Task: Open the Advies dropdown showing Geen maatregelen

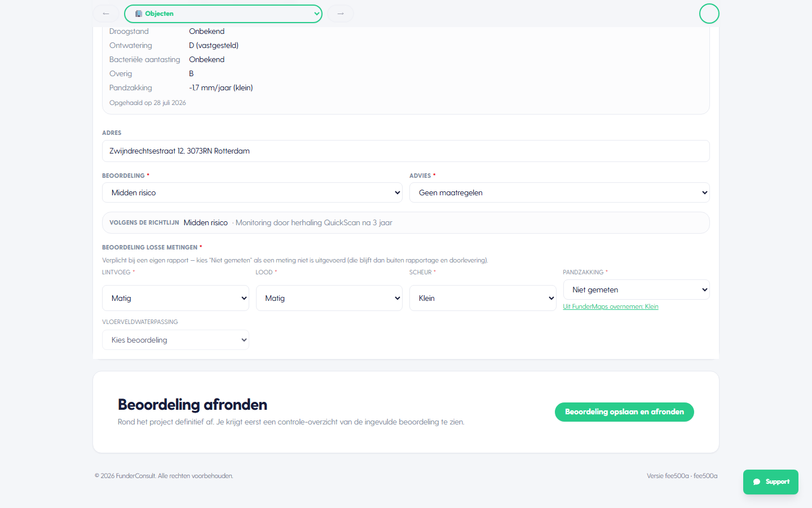Action: point(559,192)
